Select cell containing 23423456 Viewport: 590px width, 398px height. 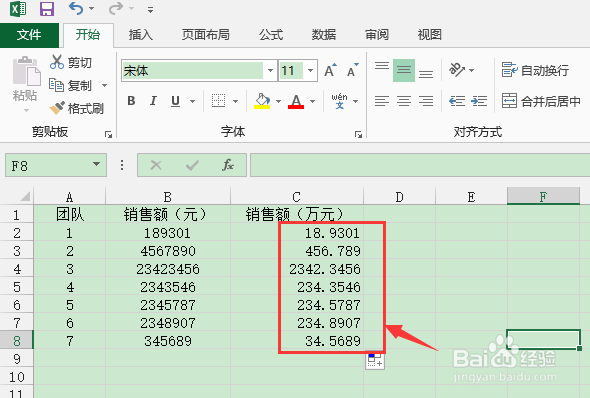coord(168,269)
